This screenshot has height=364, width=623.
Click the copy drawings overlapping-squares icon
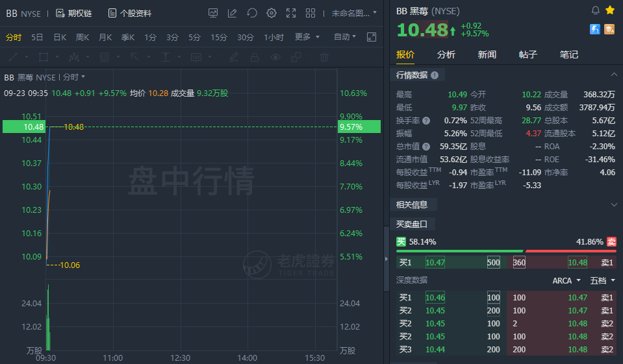(296, 57)
